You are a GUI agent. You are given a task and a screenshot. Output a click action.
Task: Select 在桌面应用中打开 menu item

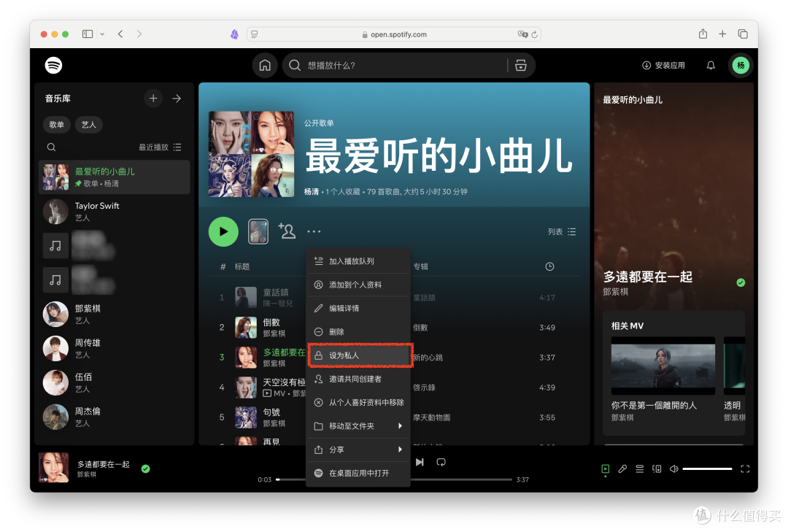point(359,473)
